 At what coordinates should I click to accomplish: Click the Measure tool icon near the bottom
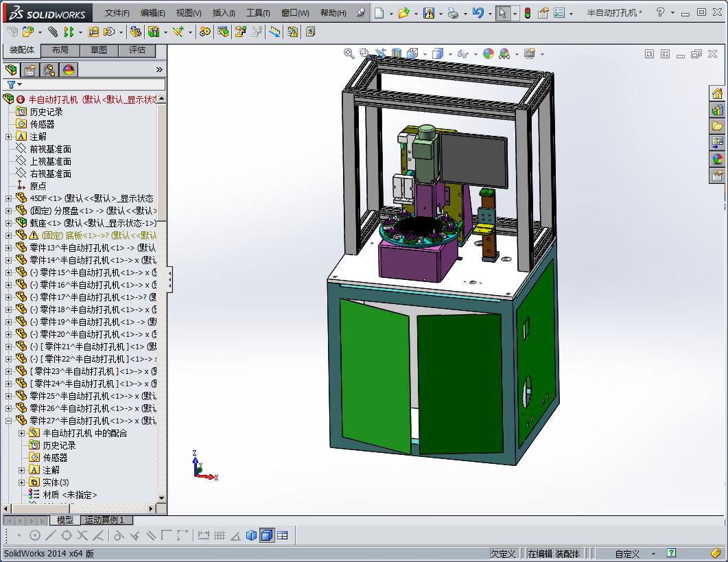[x=203, y=535]
